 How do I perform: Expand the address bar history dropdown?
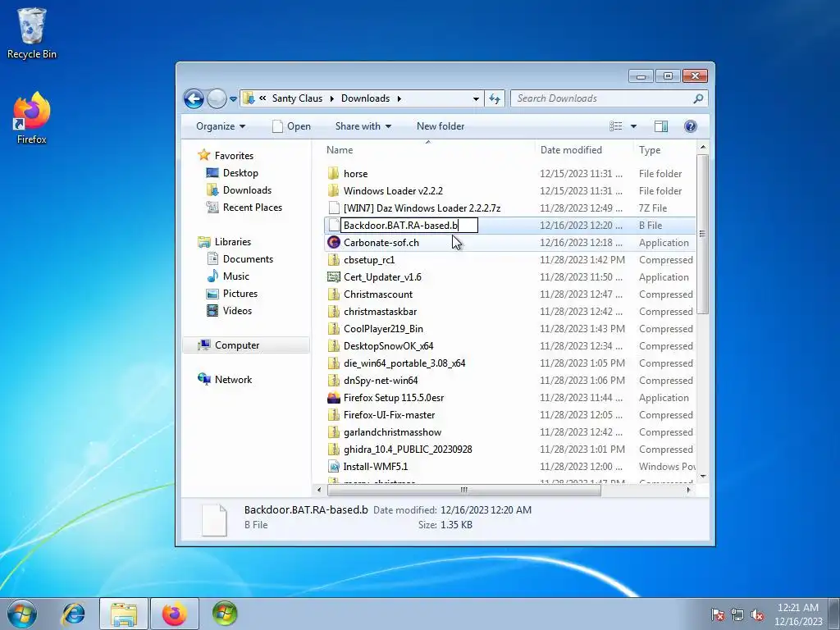(476, 98)
